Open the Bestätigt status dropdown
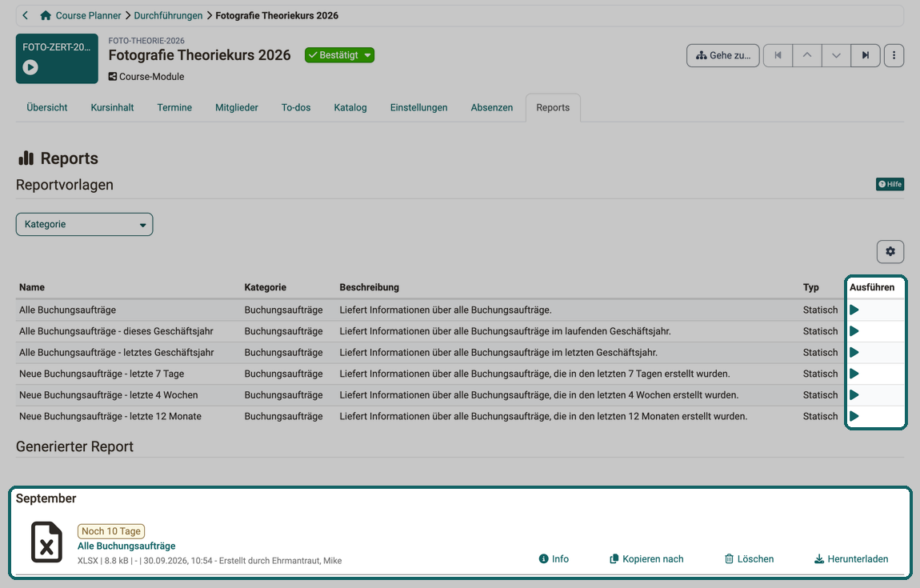The width and height of the screenshot is (920, 588). click(339, 55)
